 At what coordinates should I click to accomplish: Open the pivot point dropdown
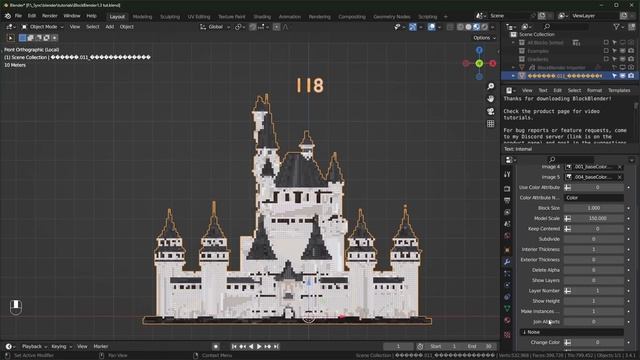point(240,27)
